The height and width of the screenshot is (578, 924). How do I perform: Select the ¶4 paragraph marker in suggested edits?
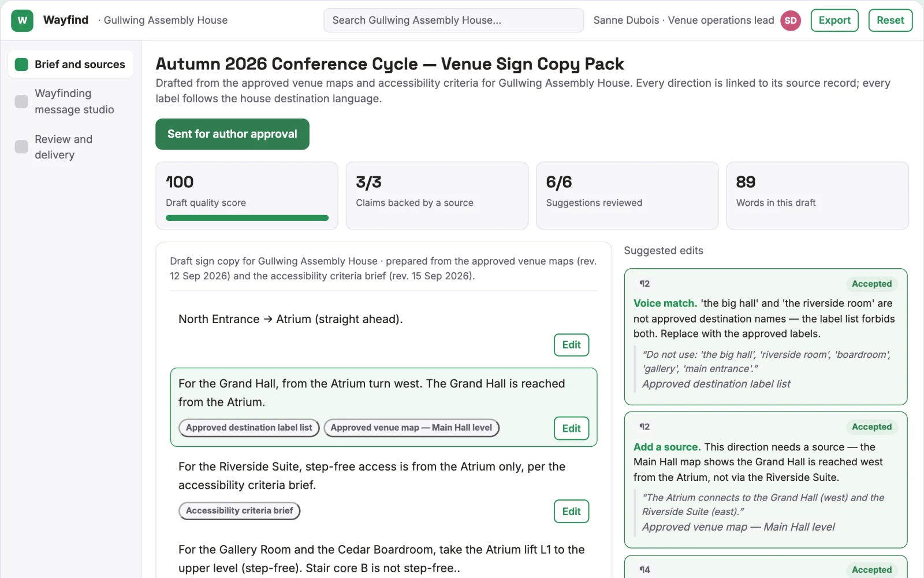click(644, 570)
